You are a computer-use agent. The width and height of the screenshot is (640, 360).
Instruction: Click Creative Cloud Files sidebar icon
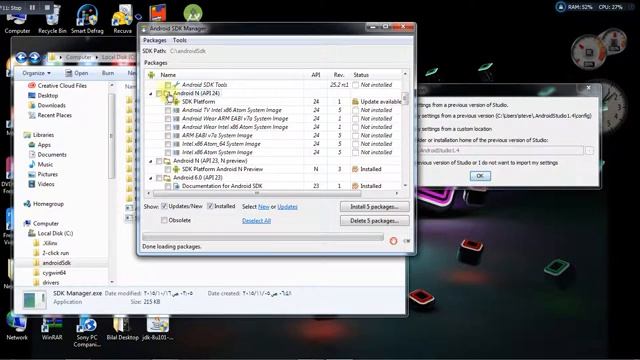(x=32, y=86)
